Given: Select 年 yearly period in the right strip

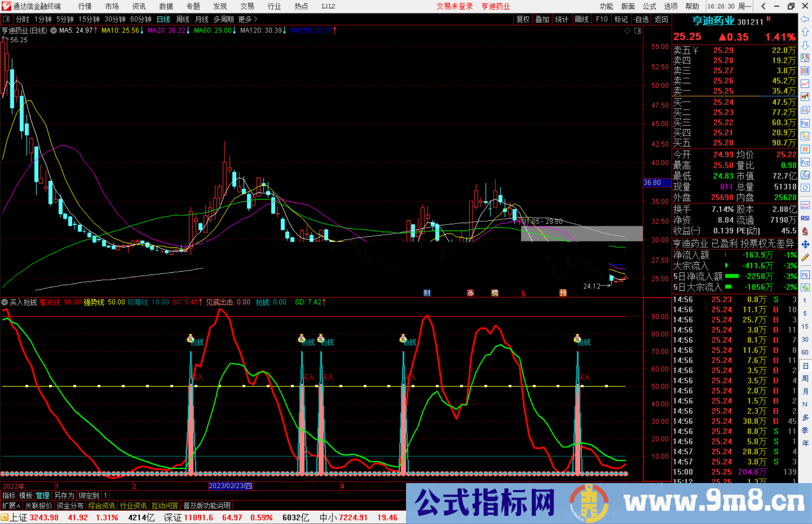Looking at the screenshot, I should click(805, 443).
